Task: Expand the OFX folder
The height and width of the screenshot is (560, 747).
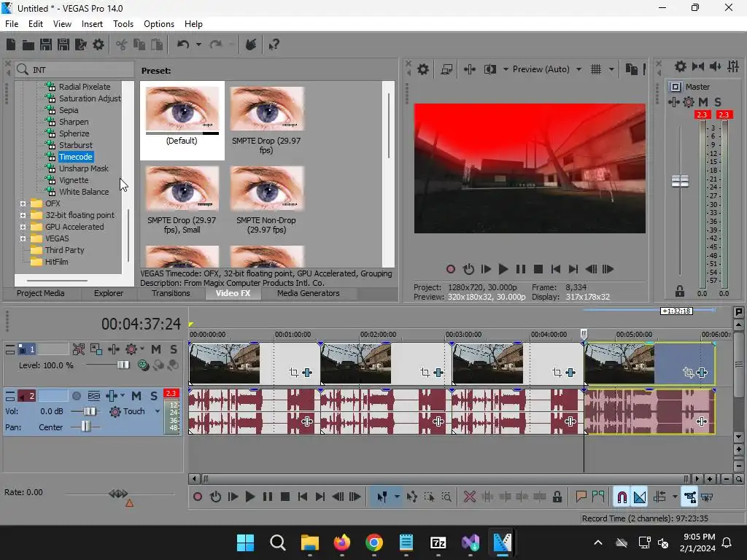Action: click(23, 204)
